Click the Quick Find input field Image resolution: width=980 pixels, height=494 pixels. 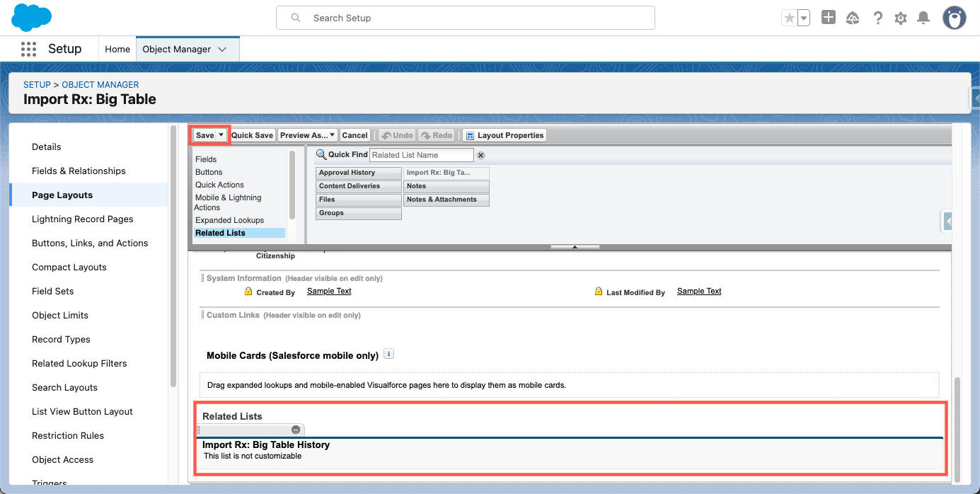click(422, 155)
